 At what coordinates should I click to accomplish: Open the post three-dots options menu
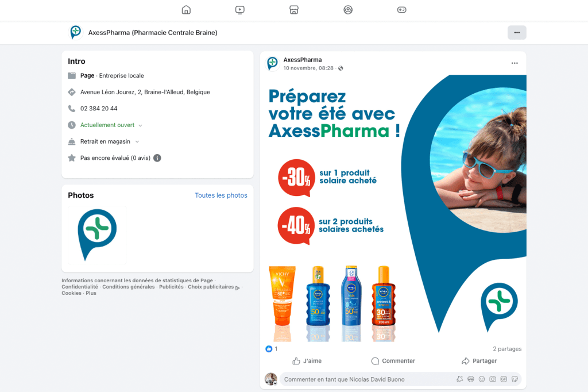[514, 63]
